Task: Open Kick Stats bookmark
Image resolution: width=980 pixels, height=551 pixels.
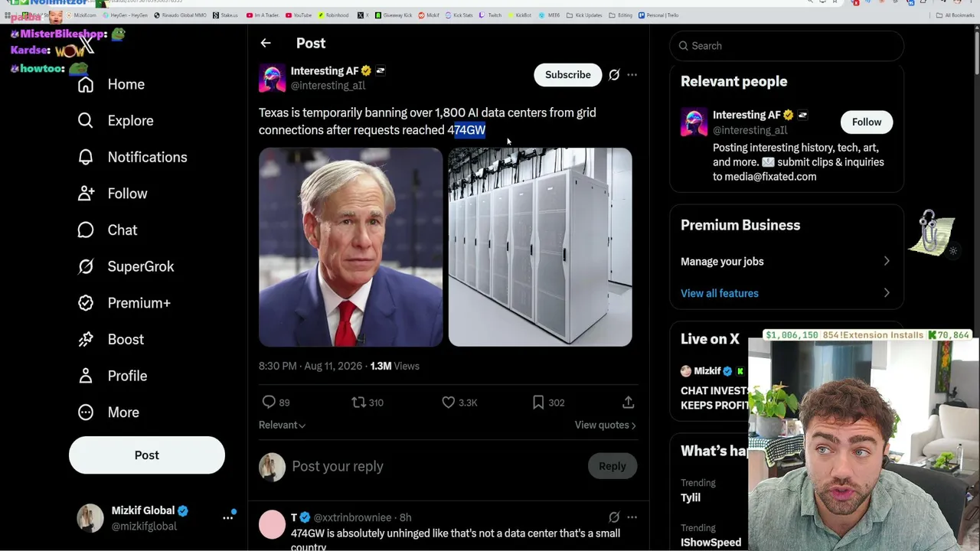Action: pyautogui.click(x=458, y=15)
